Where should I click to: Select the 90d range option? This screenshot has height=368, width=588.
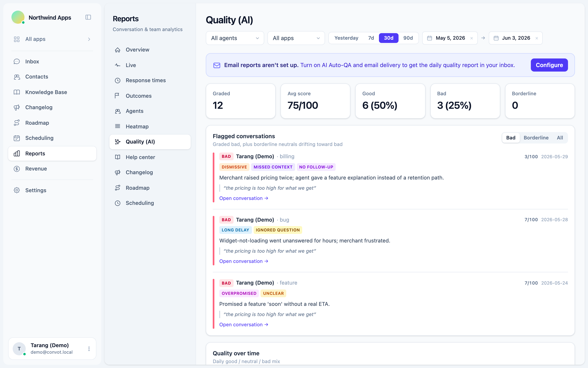pos(408,38)
